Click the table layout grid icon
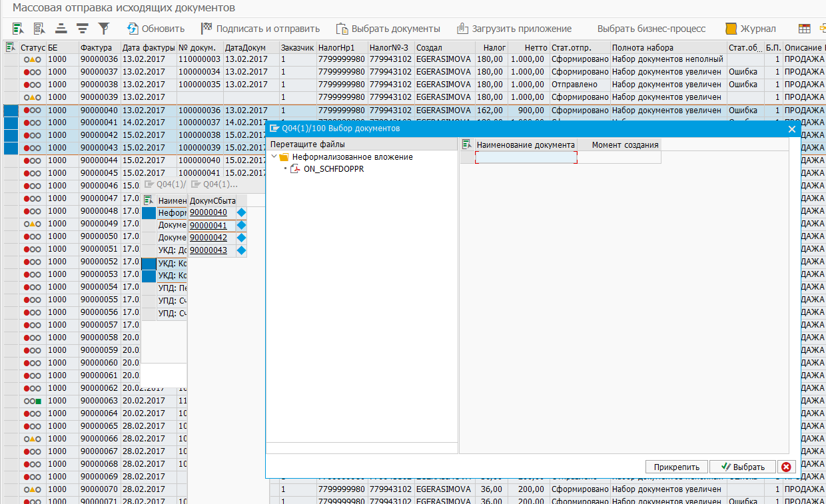This screenshot has width=826, height=504. (805, 29)
